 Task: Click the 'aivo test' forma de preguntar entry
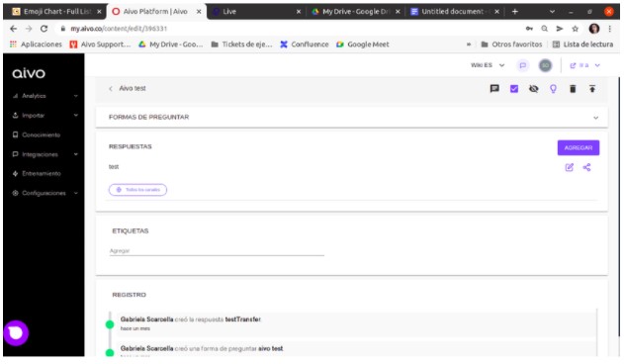tap(271, 348)
